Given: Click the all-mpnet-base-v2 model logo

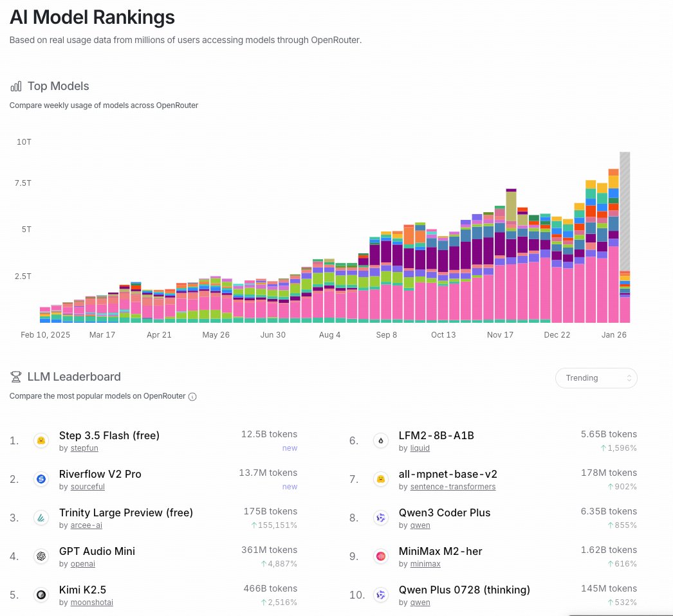Looking at the screenshot, I should (x=381, y=479).
